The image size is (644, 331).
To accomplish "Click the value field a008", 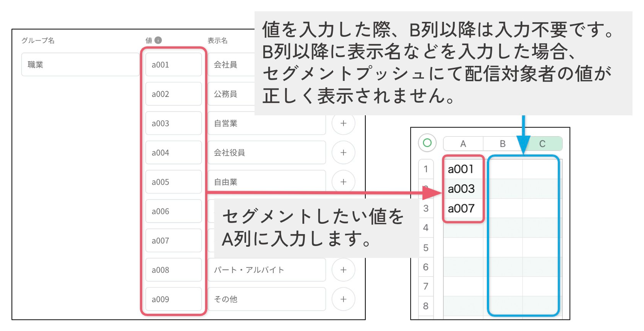I will [x=174, y=270].
